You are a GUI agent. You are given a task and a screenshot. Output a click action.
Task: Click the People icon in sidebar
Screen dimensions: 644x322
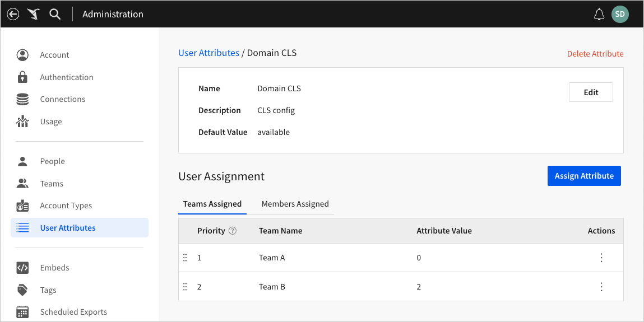(x=22, y=161)
